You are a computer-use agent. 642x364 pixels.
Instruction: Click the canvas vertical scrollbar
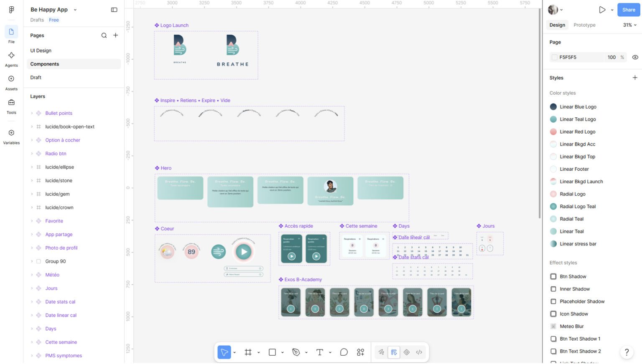pos(540,113)
